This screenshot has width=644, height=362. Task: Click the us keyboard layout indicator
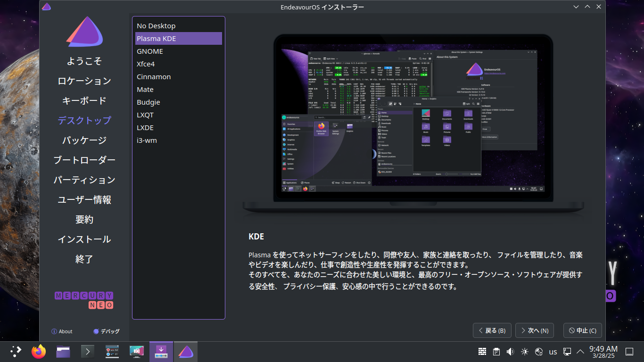pyautogui.click(x=553, y=351)
